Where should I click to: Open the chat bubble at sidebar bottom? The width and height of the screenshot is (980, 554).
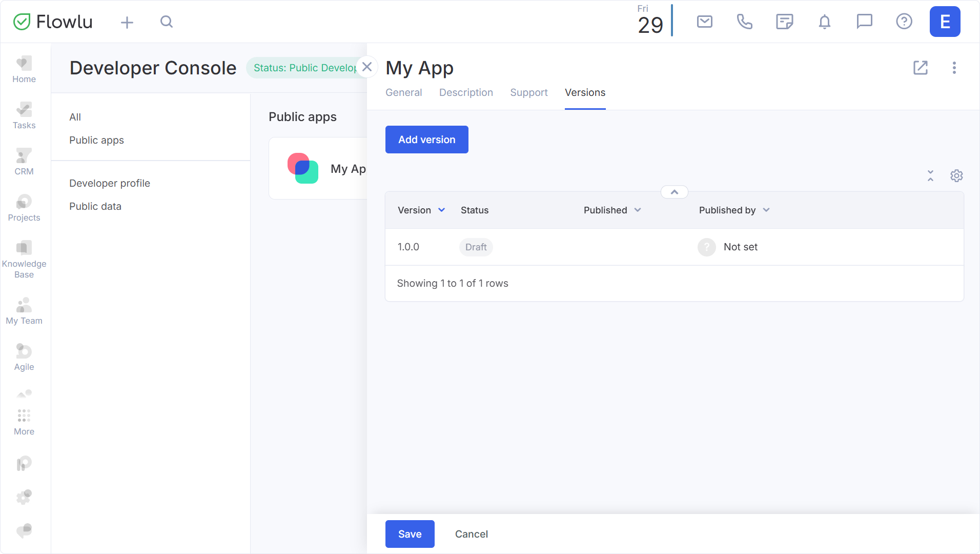(24, 530)
